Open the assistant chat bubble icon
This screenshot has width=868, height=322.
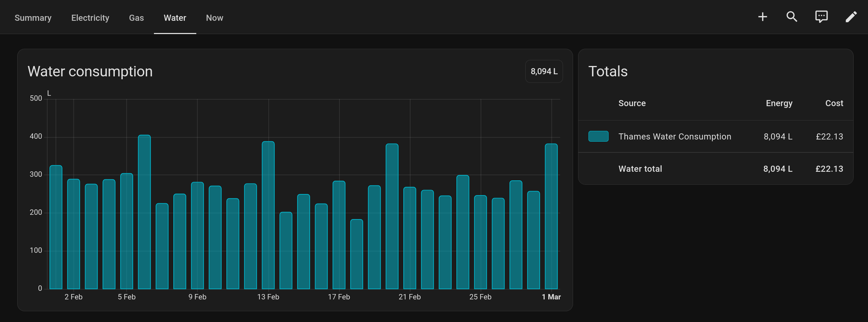coord(821,17)
